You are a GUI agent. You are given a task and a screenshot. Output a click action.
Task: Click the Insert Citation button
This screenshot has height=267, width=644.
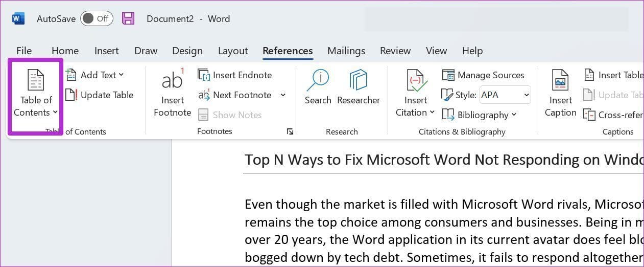pos(415,93)
